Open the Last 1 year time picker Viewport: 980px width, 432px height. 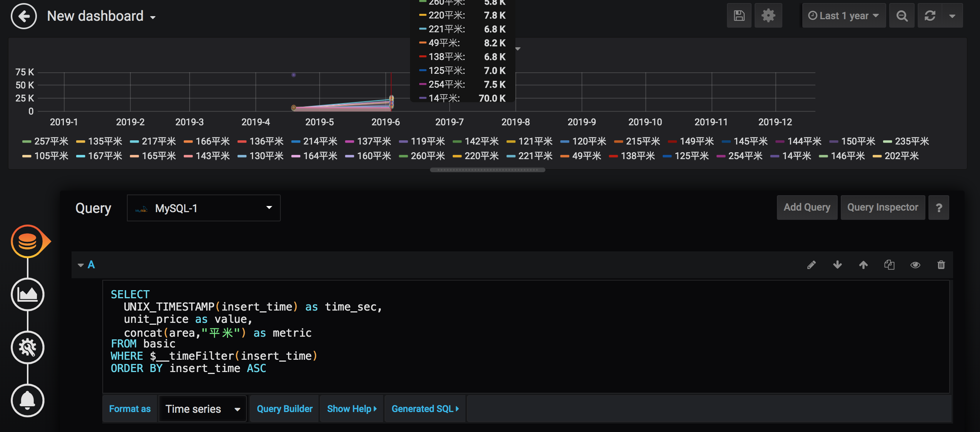(844, 16)
